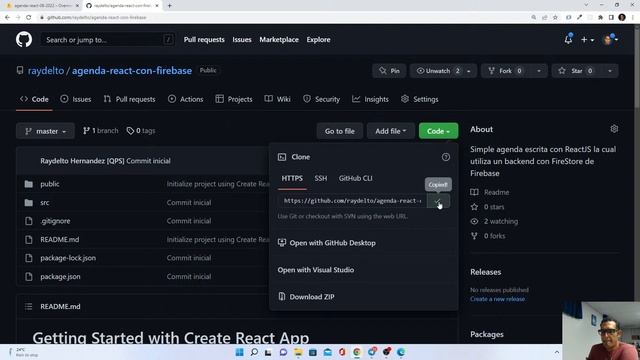Click Create a new release link
This screenshot has width=640, height=360.
click(x=498, y=299)
